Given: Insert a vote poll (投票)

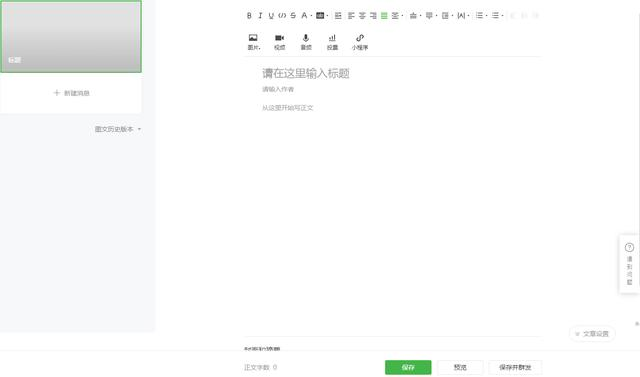Looking at the screenshot, I should (332, 42).
